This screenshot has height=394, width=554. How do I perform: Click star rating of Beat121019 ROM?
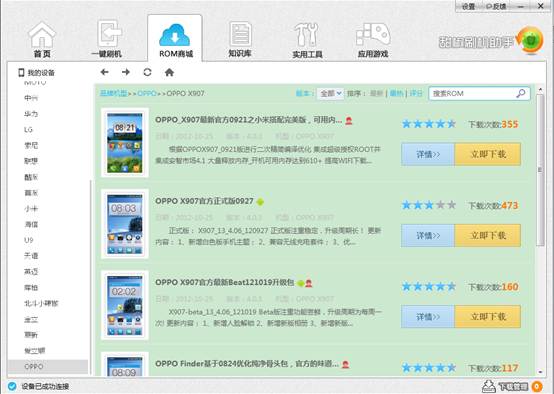pyautogui.click(x=429, y=286)
